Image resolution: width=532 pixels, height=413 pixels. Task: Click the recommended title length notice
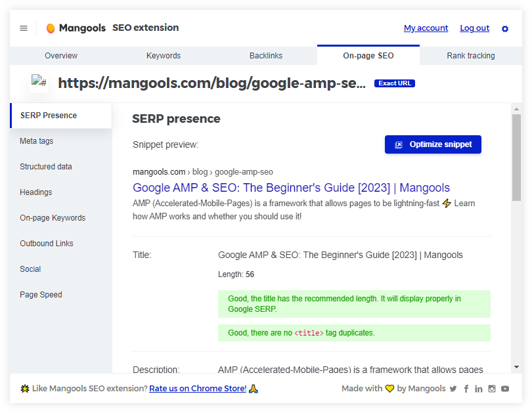point(354,304)
